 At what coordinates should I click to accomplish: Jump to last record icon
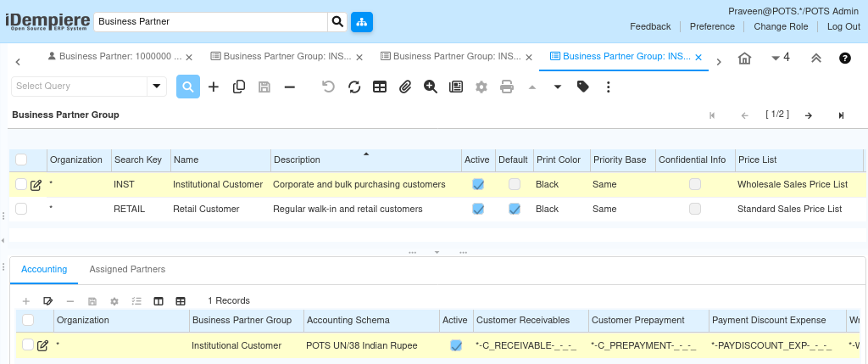click(x=842, y=115)
